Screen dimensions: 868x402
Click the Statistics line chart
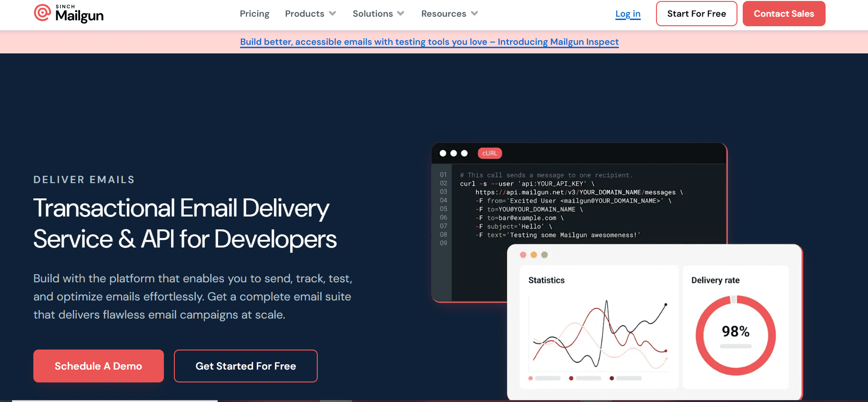coord(600,334)
